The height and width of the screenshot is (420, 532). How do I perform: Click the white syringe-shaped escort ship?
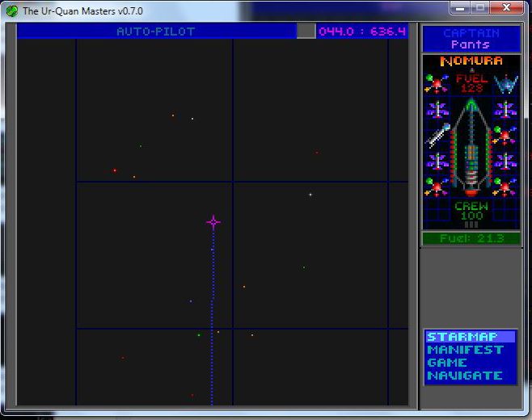(438, 136)
